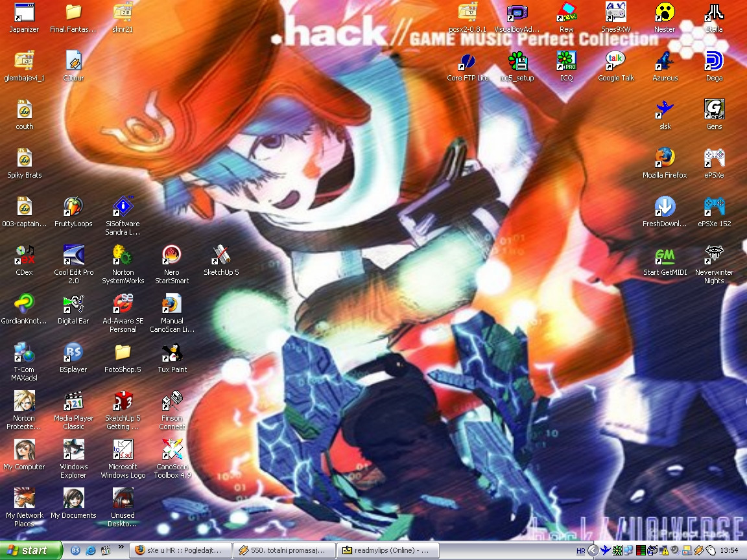Screen dimensions: 747x560
Task: Open the Windows start menu
Action: pyautogui.click(x=31, y=550)
